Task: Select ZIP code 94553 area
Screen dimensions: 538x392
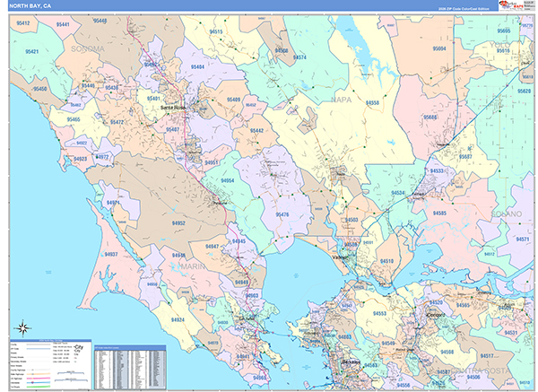Action: click(379, 314)
